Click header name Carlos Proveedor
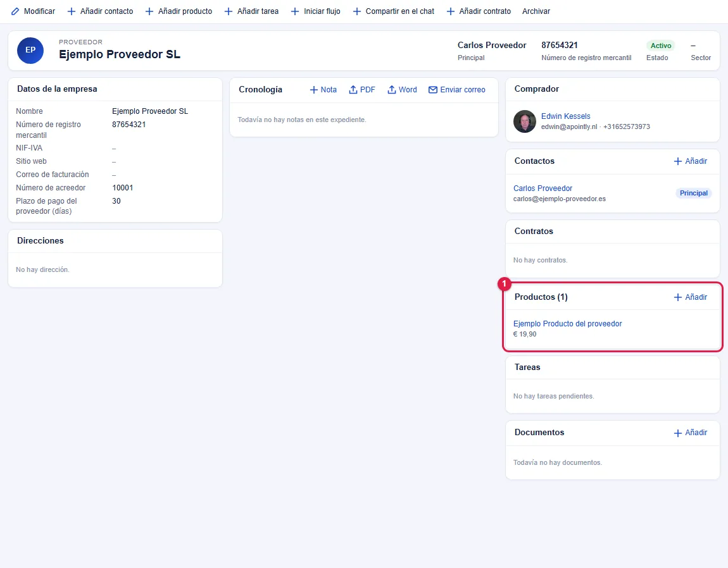728x568 pixels. coord(492,45)
